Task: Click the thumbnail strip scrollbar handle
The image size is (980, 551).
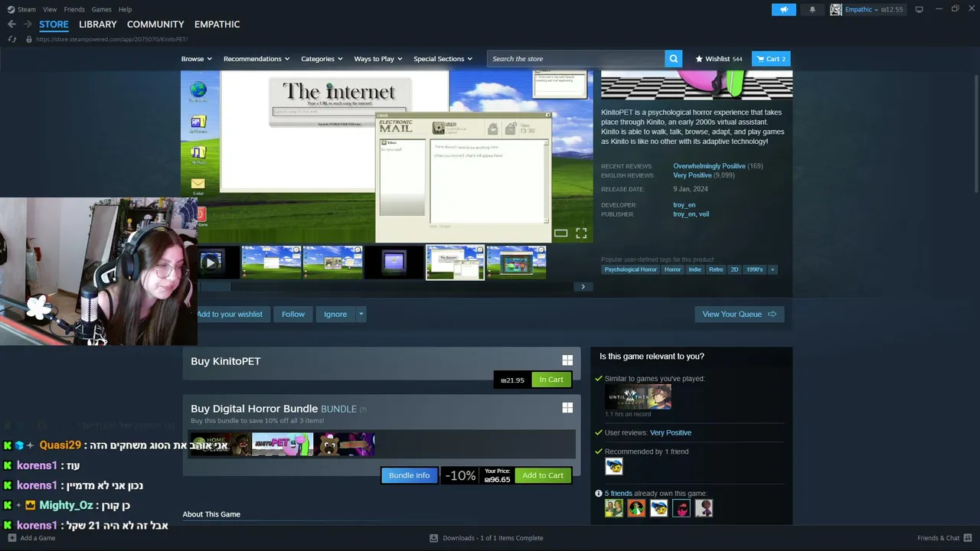Action: click(214, 287)
